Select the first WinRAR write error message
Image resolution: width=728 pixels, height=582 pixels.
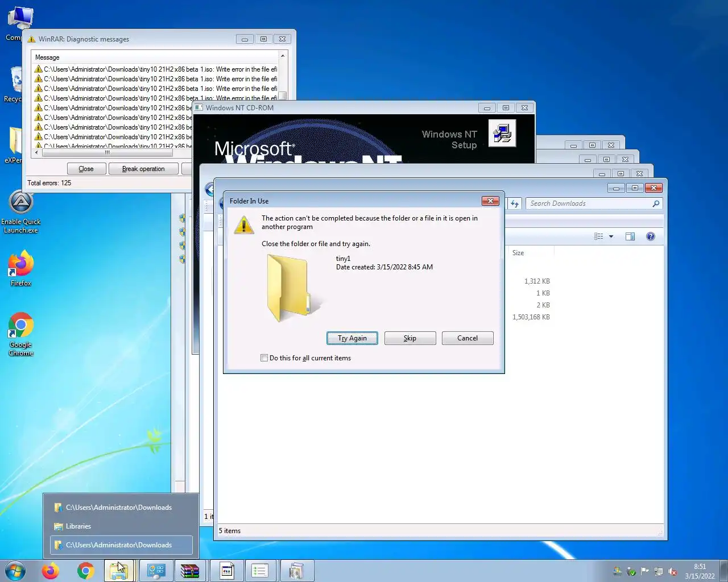pyautogui.click(x=155, y=69)
